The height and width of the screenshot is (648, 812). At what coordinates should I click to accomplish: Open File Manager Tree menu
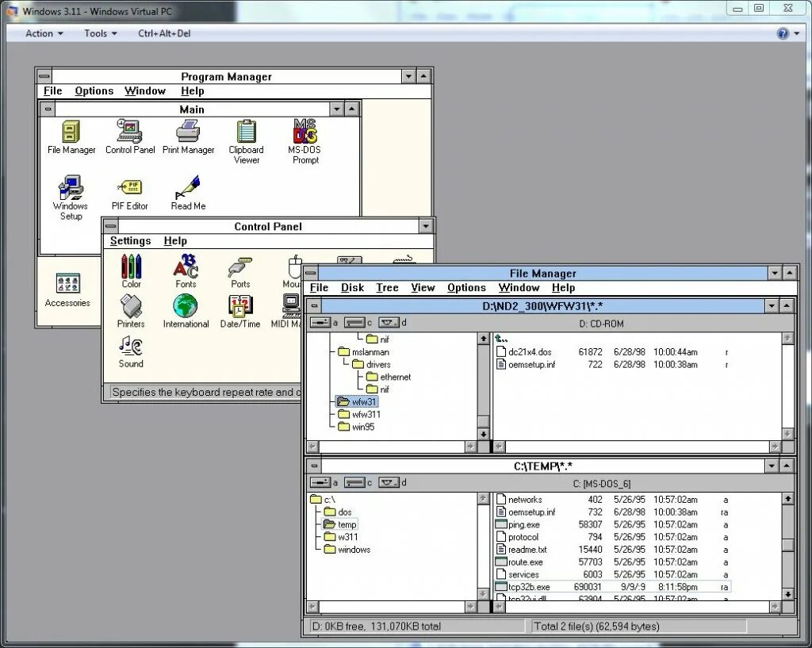point(387,288)
